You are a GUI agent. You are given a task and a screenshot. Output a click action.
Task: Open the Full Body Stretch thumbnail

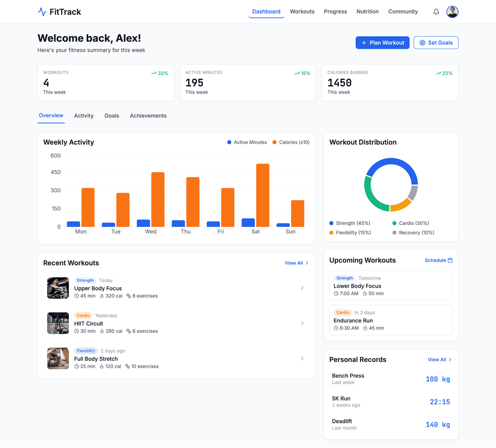point(57,358)
